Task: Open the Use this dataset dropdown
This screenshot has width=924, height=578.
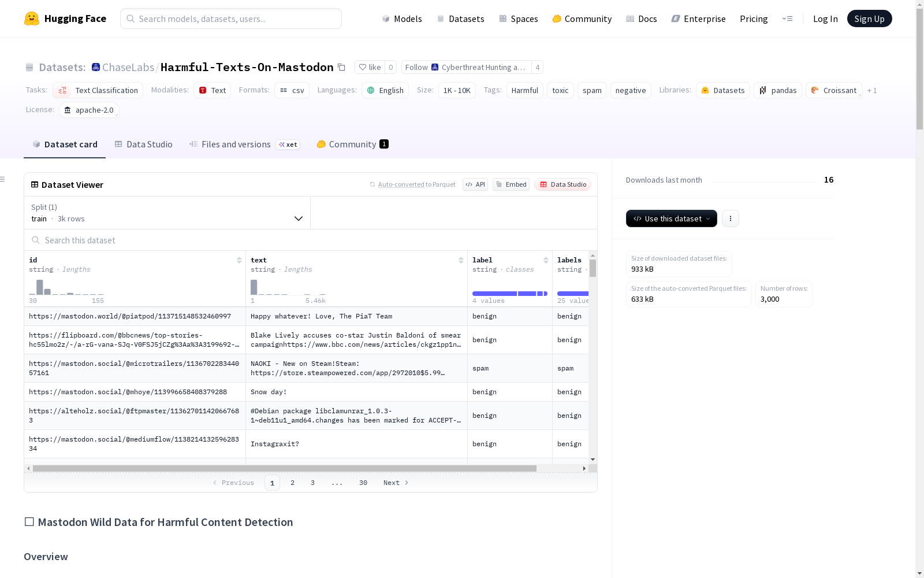Action: point(672,218)
